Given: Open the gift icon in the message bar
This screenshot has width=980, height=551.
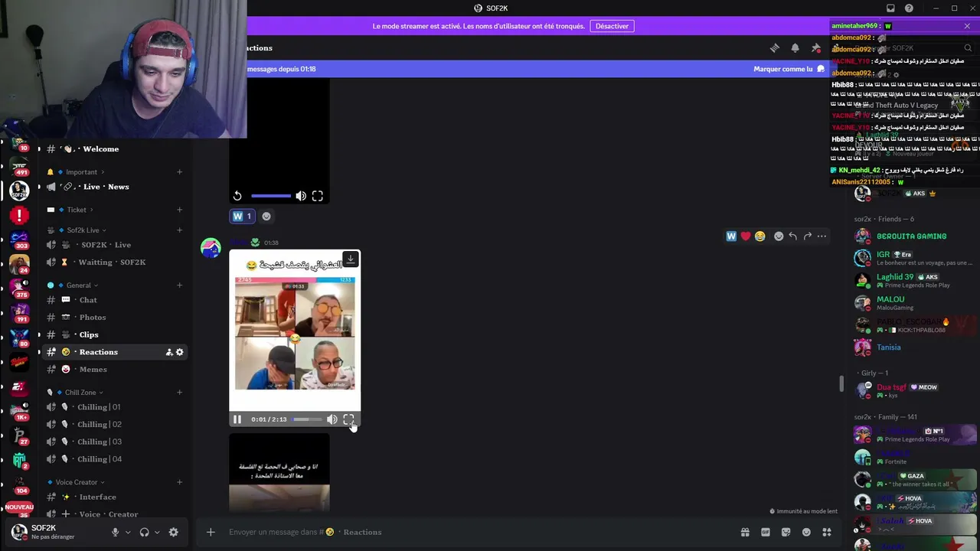Looking at the screenshot, I should click(x=745, y=532).
